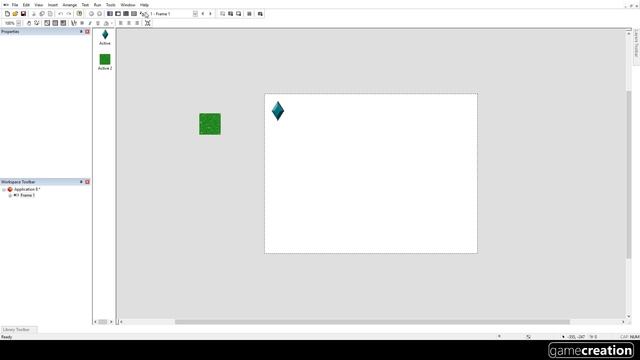Click the Open file folder icon
The image size is (640, 360).
[15, 14]
